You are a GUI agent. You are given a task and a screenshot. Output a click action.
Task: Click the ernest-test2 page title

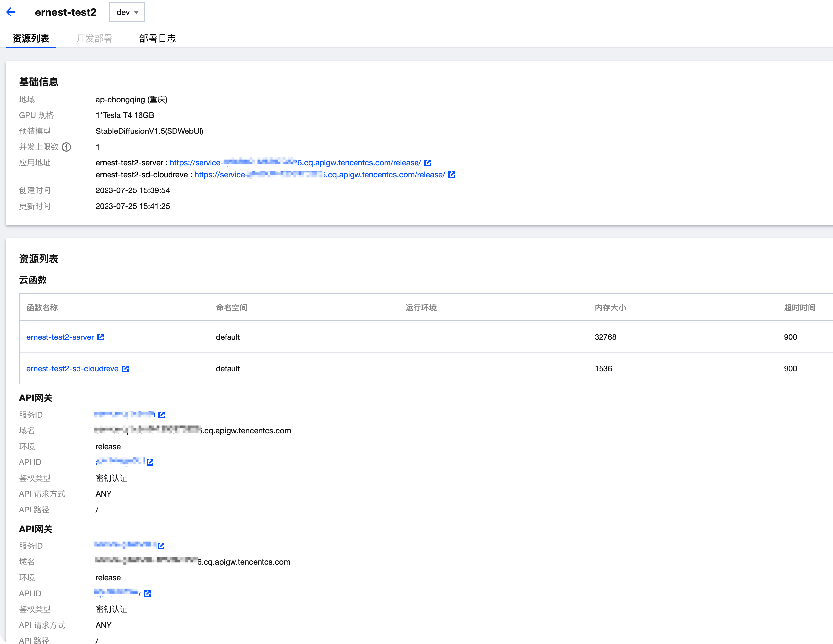[x=66, y=12]
